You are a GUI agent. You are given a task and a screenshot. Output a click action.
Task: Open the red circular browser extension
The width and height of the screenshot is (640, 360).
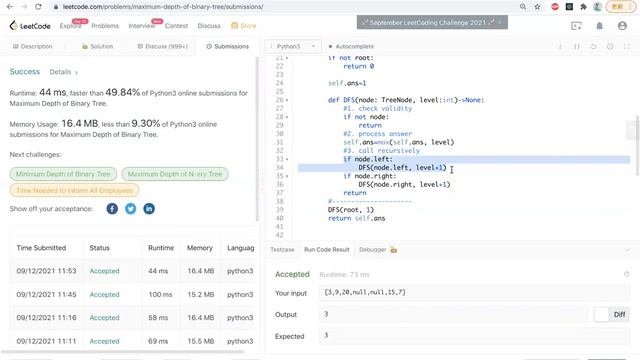[555, 7]
